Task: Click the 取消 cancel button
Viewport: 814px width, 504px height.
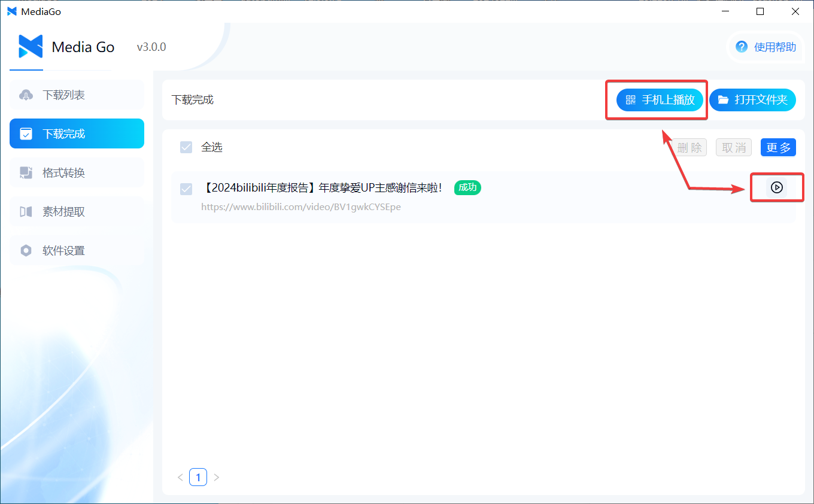Action: [x=734, y=147]
